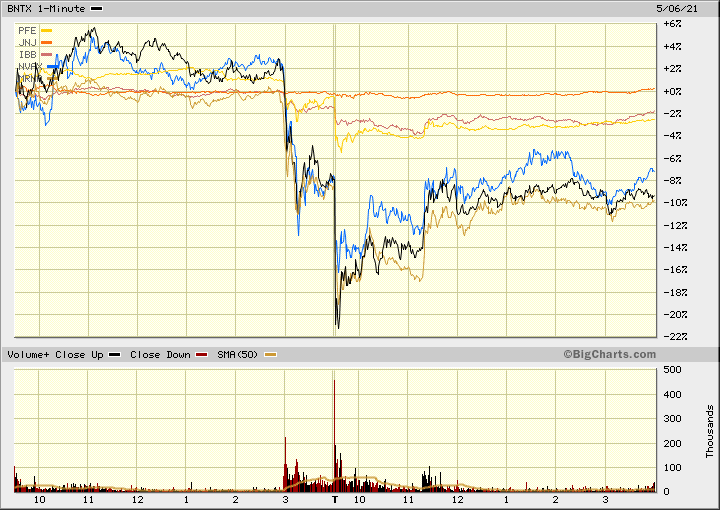The height and width of the screenshot is (510, 720).
Task: Click the -22% price axis label
Action: [675, 336]
